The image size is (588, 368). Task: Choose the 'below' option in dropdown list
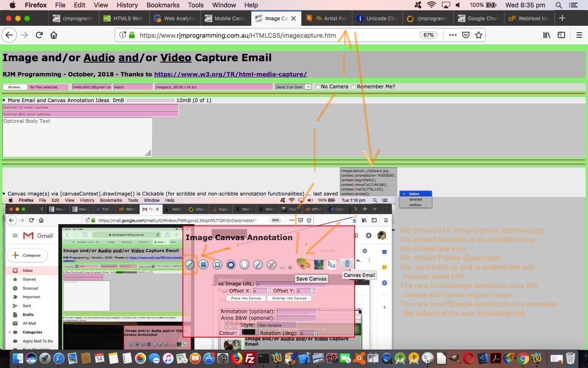coord(415,194)
